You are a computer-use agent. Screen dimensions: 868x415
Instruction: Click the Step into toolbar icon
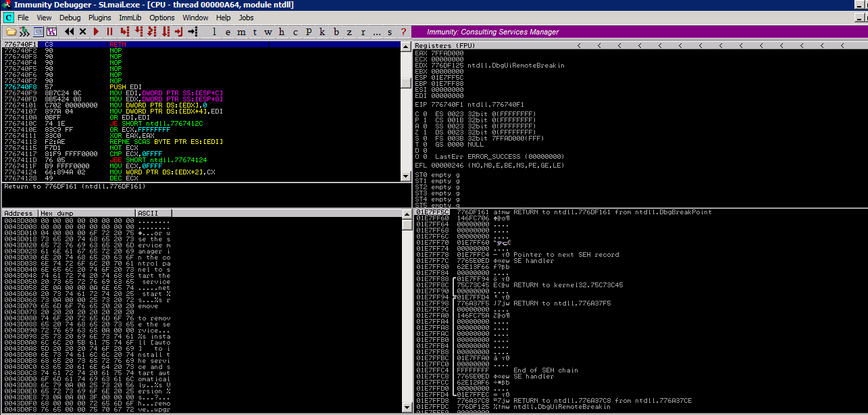124,32
